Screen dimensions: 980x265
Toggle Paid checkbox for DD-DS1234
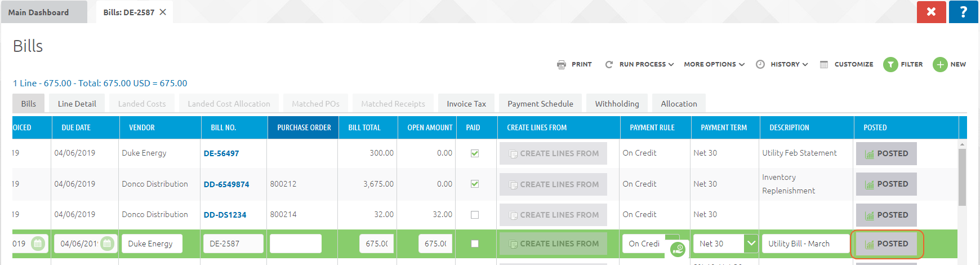475,215
